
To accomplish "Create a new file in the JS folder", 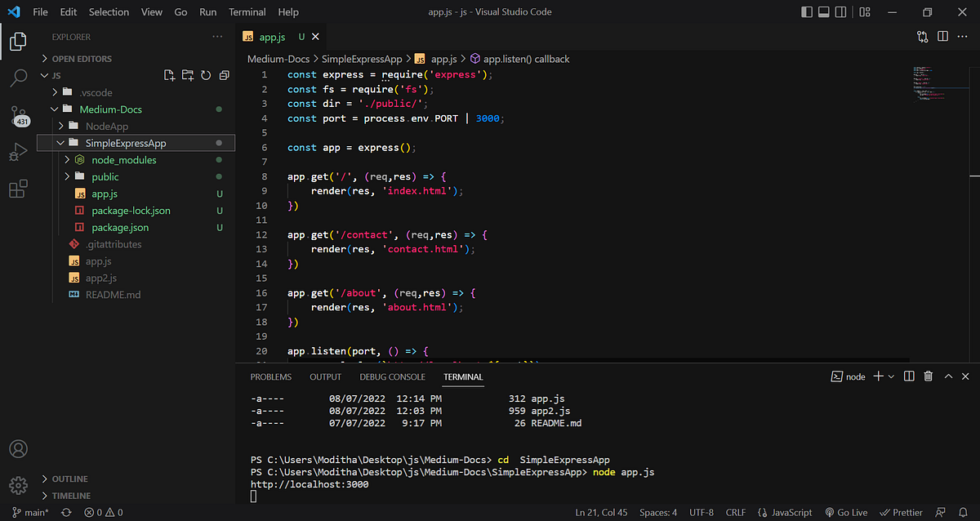I will [x=169, y=74].
